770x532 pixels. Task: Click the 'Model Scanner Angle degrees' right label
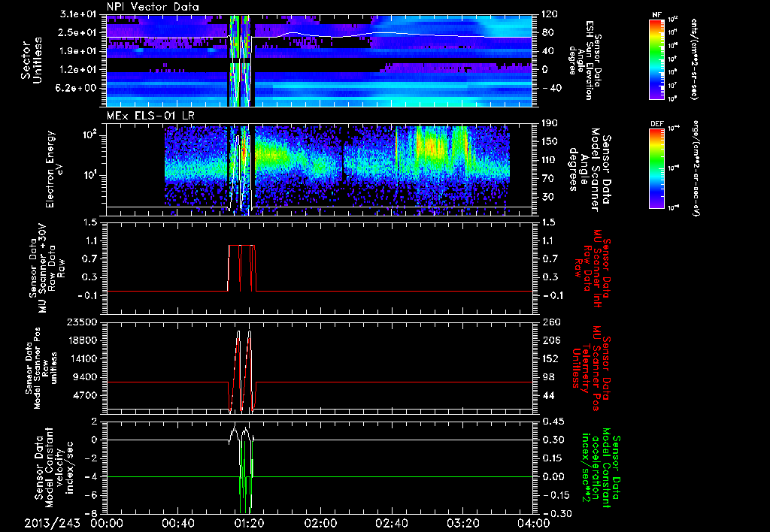point(590,170)
